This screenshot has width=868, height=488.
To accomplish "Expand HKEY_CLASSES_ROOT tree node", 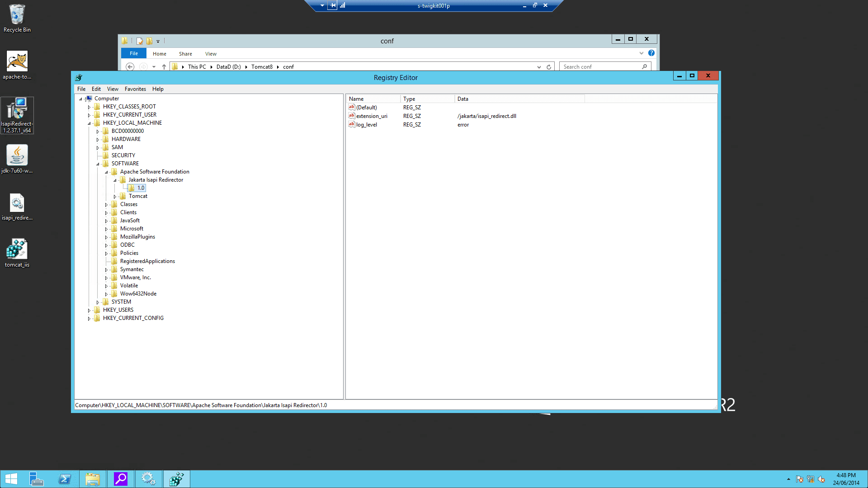I will point(89,107).
